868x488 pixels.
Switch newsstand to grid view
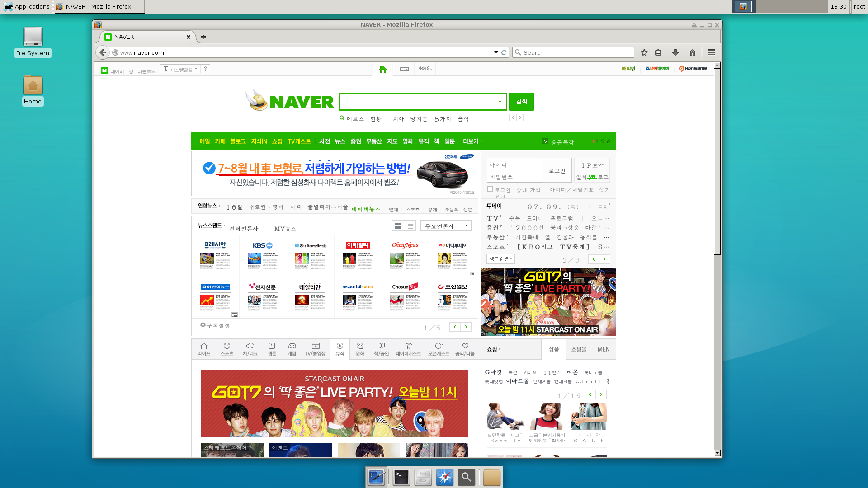click(398, 225)
